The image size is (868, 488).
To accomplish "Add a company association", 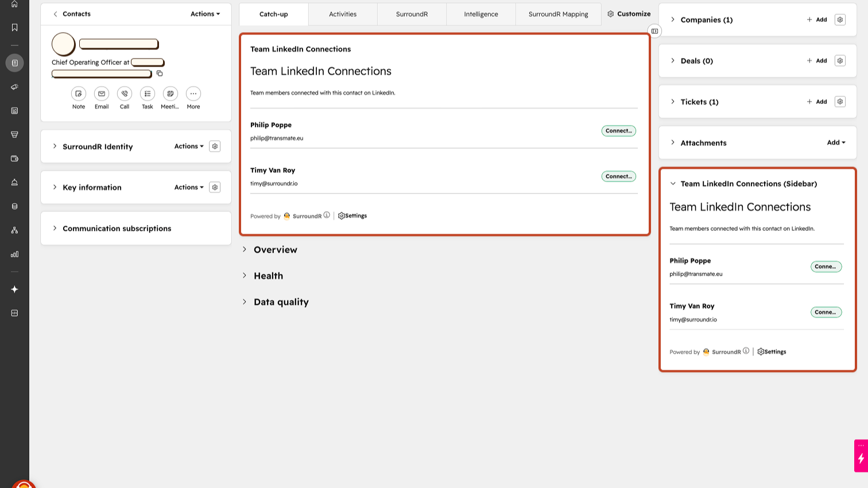I will pyautogui.click(x=817, y=20).
